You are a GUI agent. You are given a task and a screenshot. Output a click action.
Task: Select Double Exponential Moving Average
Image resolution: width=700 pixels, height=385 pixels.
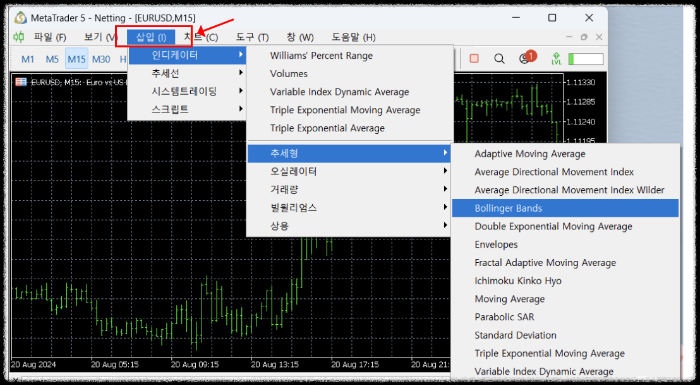click(x=553, y=226)
